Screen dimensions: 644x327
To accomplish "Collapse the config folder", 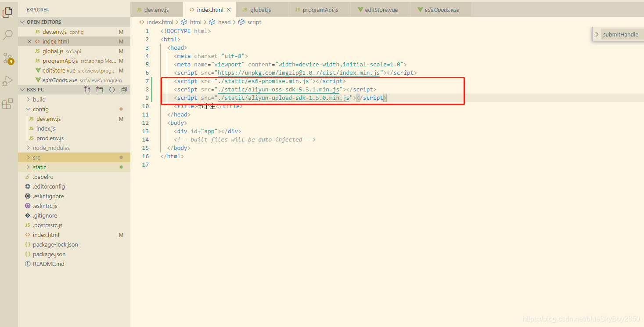I will [74, 109].
